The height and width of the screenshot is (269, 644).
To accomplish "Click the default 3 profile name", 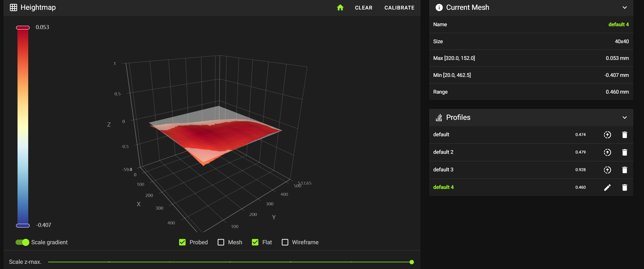I will [443, 170].
